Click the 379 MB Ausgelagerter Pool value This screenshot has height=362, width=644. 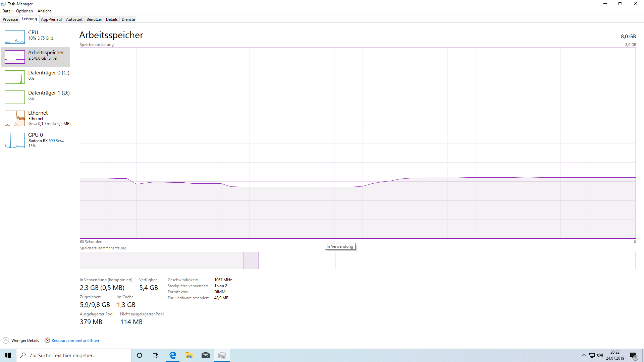coord(91,322)
